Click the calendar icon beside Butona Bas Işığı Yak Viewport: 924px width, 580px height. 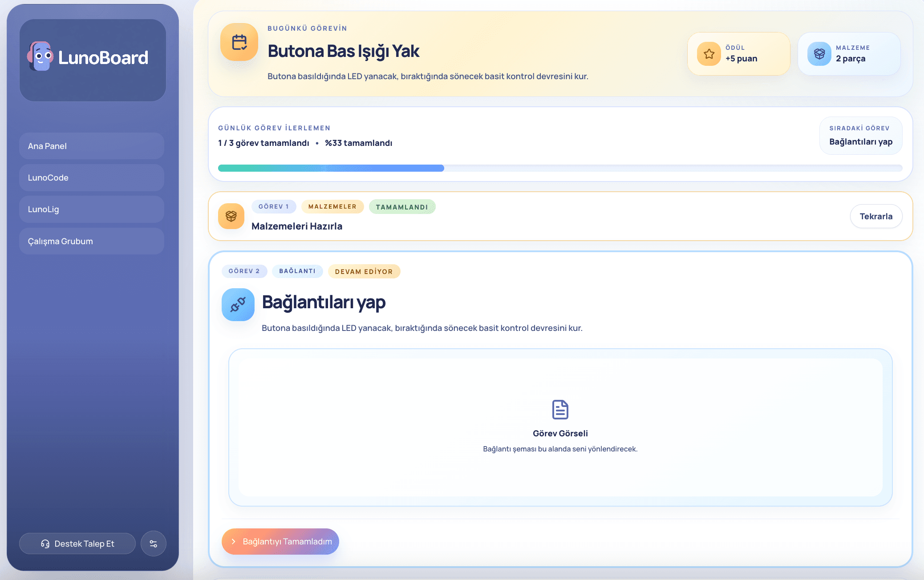tap(239, 42)
